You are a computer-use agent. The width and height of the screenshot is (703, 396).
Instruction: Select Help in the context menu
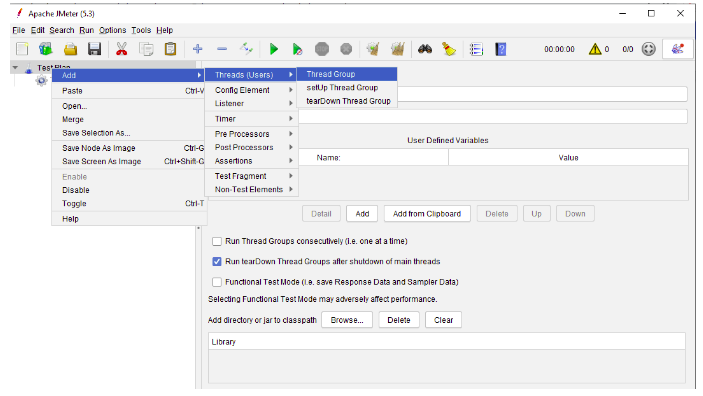point(129,219)
